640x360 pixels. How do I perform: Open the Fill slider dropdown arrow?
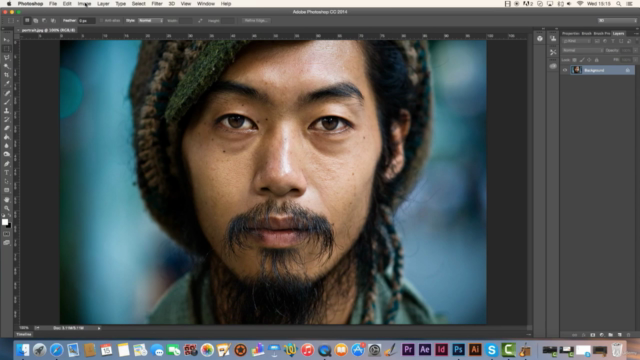pyautogui.click(x=635, y=60)
